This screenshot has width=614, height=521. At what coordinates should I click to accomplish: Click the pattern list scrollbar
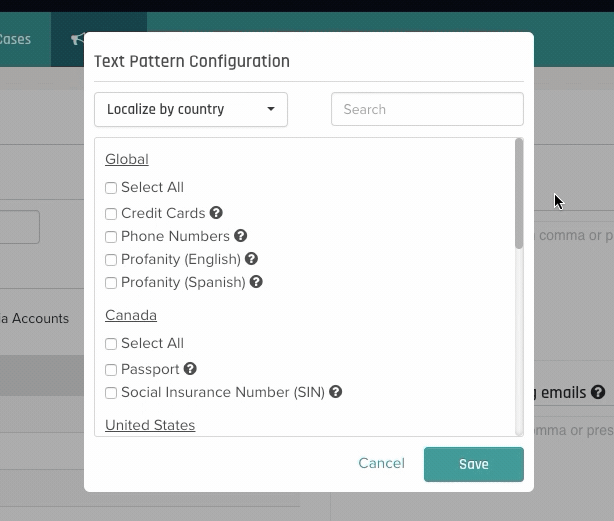pyautogui.click(x=519, y=195)
